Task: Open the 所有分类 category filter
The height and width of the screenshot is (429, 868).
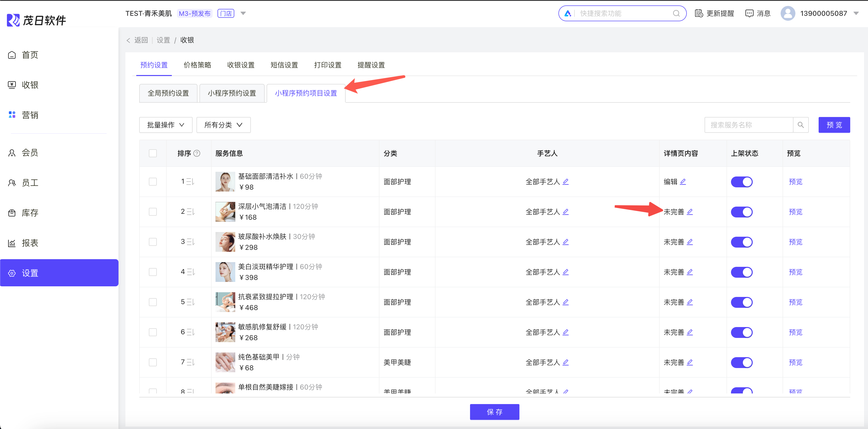Action: (x=223, y=125)
